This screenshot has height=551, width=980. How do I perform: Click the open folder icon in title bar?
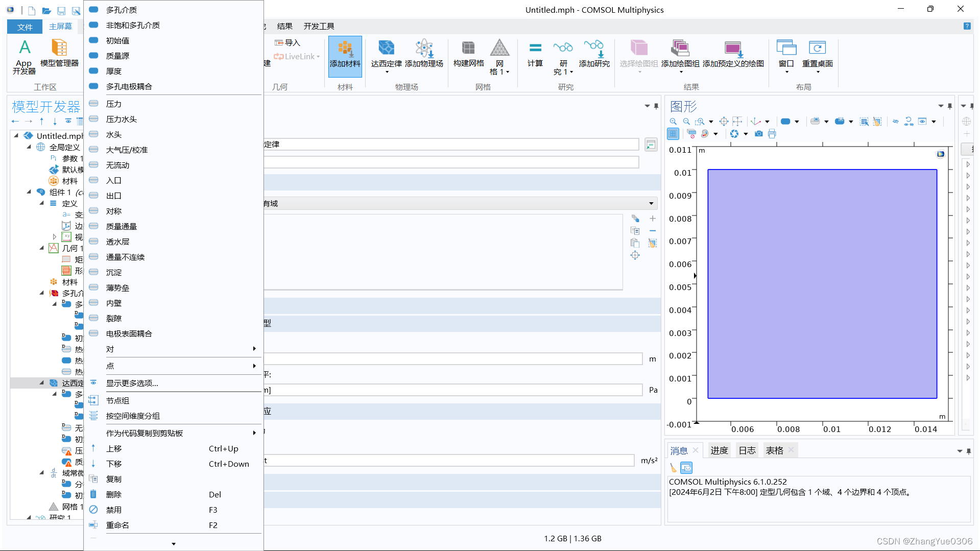[x=46, y=10]
